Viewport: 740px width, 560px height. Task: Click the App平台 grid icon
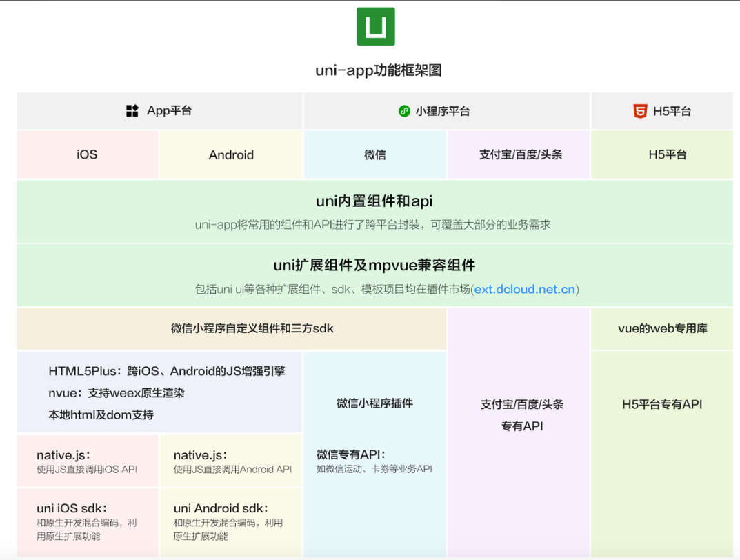point(132,110)
